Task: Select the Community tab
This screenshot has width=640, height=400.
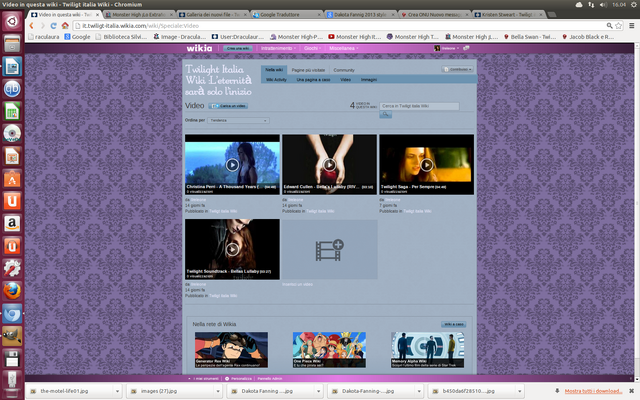Action: [x=344, y=70]
